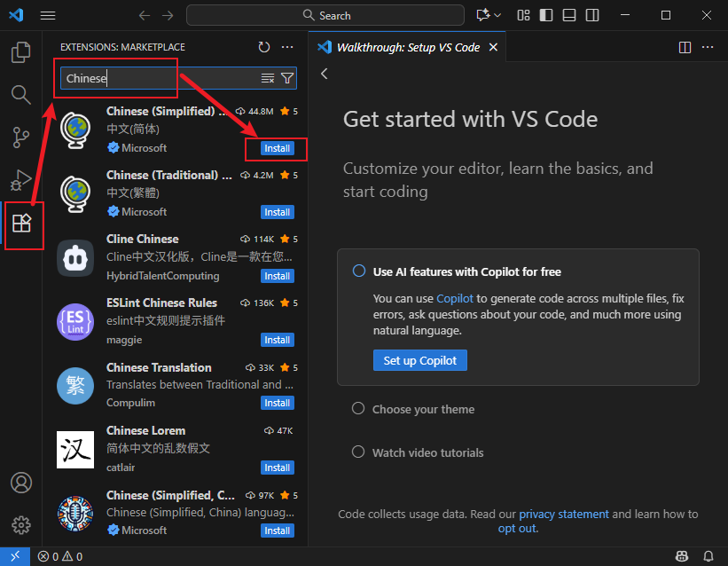Open the hamburger menu
728x566 pixels.
pos(48,15)
